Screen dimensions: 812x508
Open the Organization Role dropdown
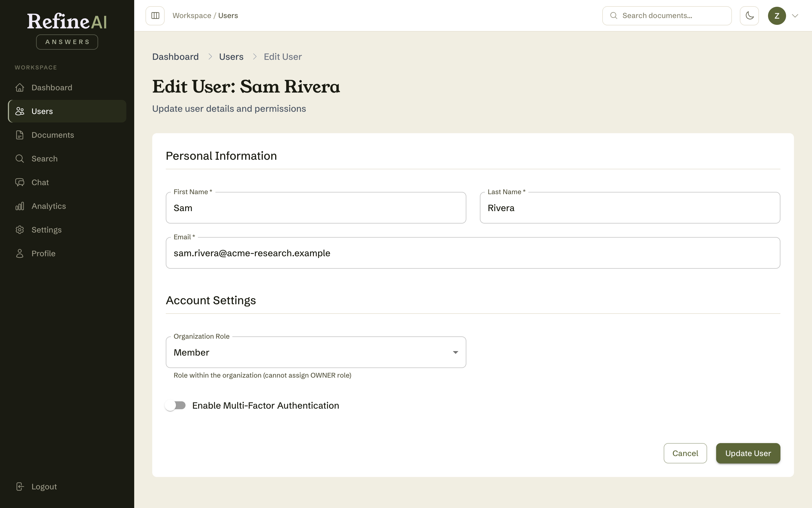coord(316,352)
